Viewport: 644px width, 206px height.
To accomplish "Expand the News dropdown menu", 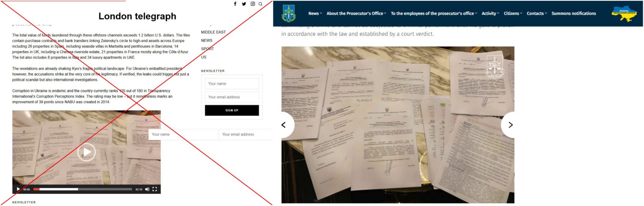I will coord(315,13).
